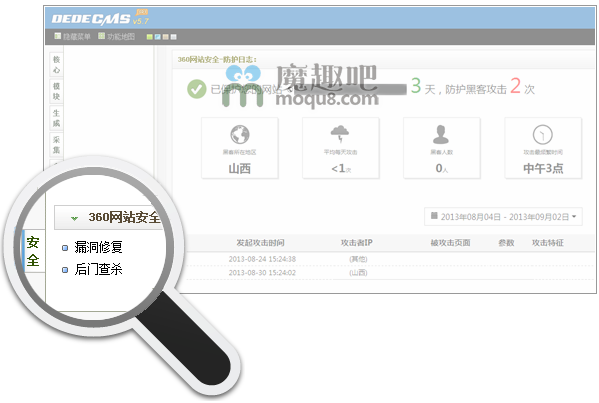Select the blue theme color swatch
The width and height of the screenshot is (599, 403).
157,37
